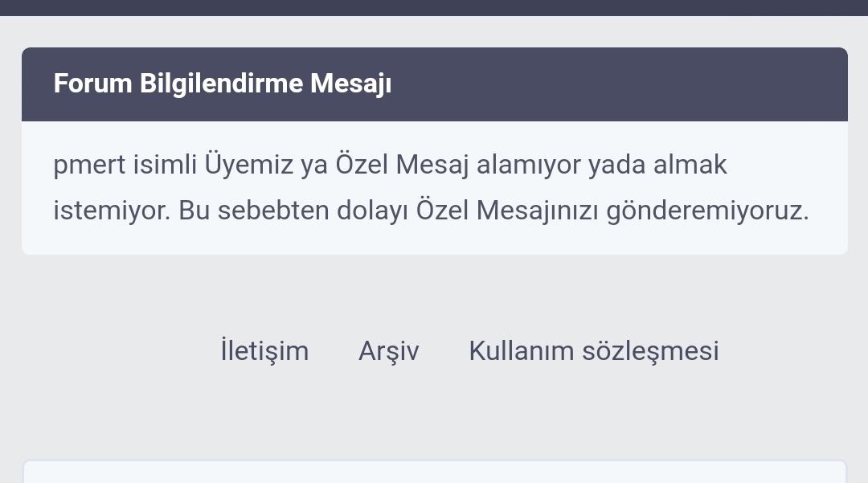Click the phrase Bu sebebten dolayı
Image resolution: width=868 pixels, height=483 pixels.
coord(293,211)
